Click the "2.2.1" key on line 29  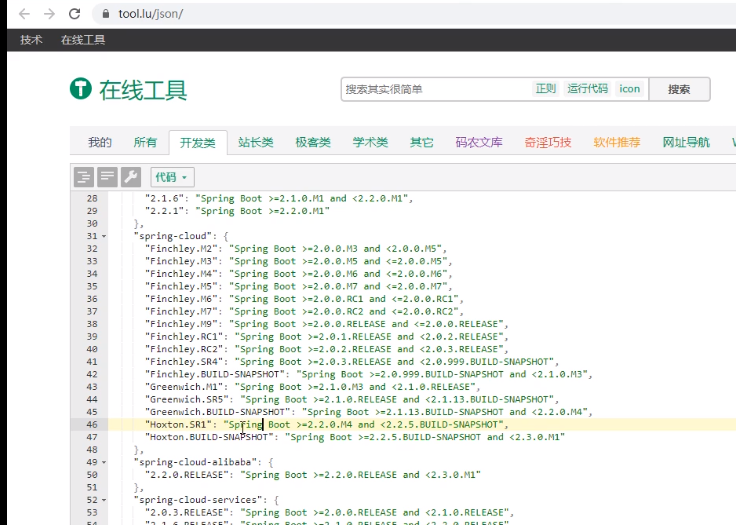click(x=164, y=211)
